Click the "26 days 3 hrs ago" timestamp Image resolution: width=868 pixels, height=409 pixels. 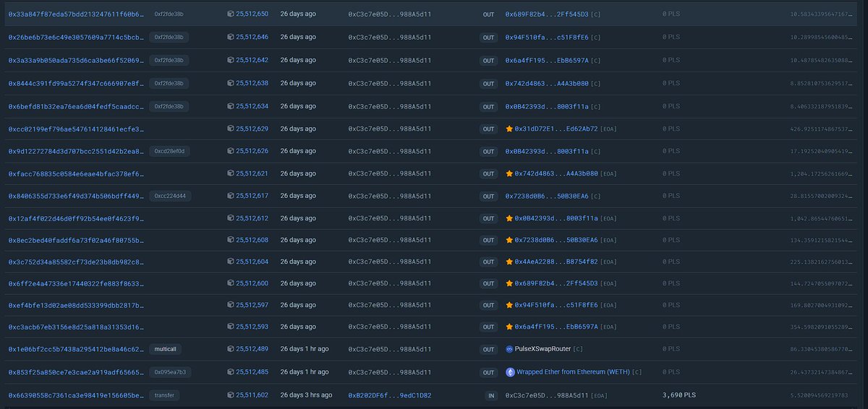click(x=306, y=395)
